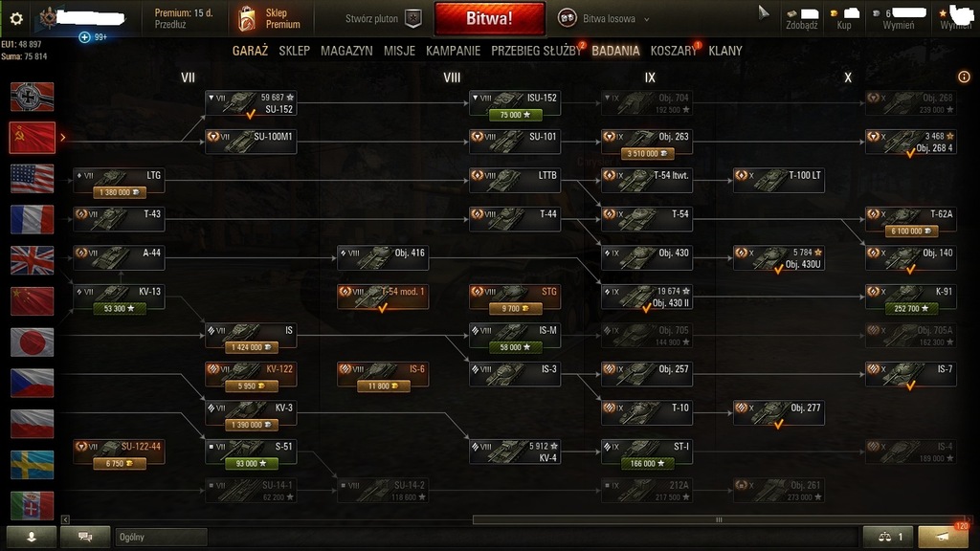Expand the Bitwa losowa battle mode dropdown
This screenshot has width=980, height=551.
pyautogui.click(x=604, y=19)
